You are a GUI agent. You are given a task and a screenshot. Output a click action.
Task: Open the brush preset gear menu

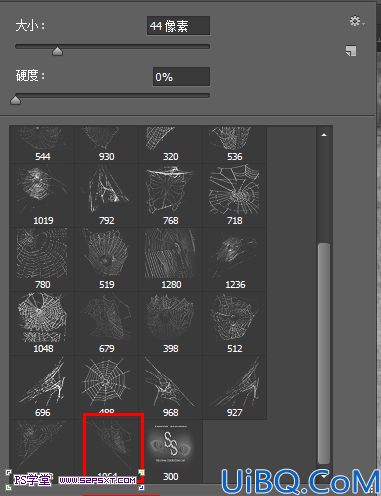(x=356, y=21)
